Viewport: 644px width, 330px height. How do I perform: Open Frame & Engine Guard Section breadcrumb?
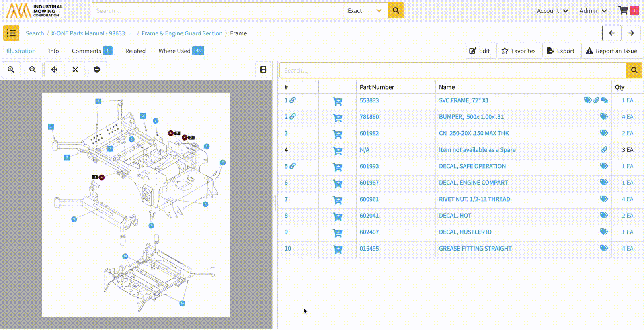coord(182,33)
